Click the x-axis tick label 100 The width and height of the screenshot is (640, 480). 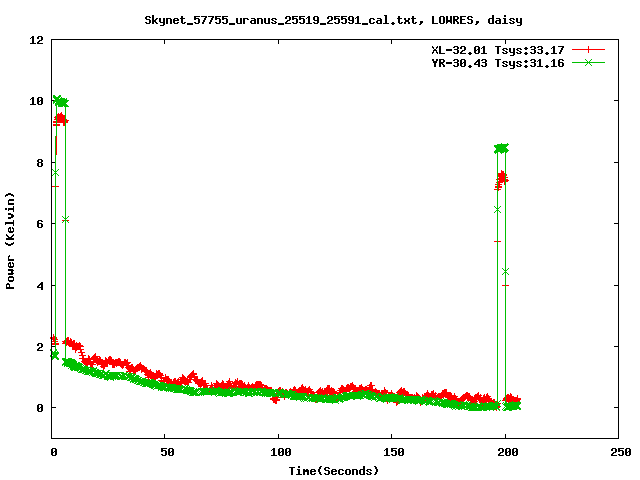click(x=281, y=452)
